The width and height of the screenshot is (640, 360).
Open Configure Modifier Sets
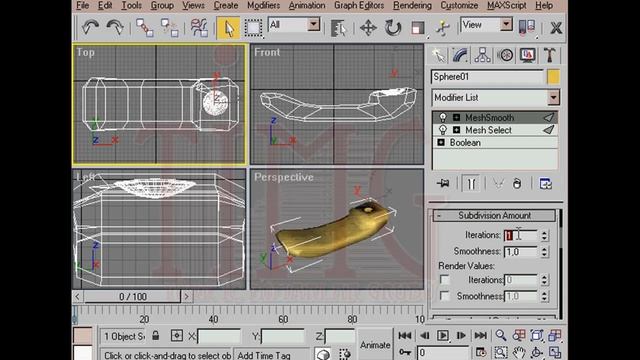546,184
